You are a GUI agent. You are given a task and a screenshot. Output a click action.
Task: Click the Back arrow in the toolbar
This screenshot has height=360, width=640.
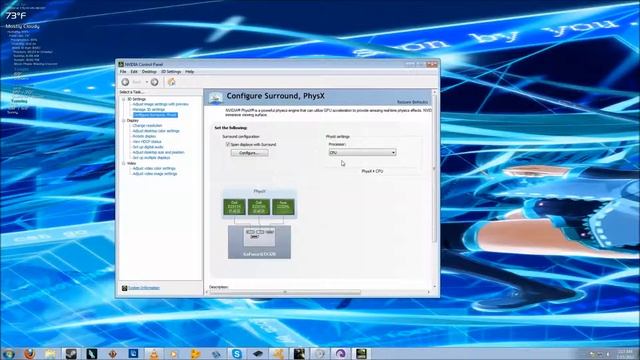125,82
